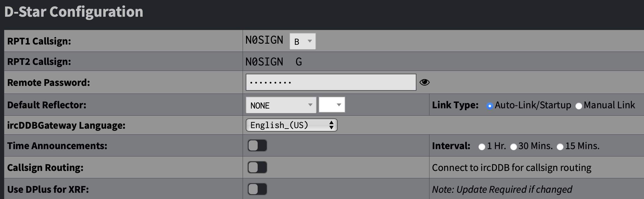Click the language selector stepper arrows

tap(332, 125)
